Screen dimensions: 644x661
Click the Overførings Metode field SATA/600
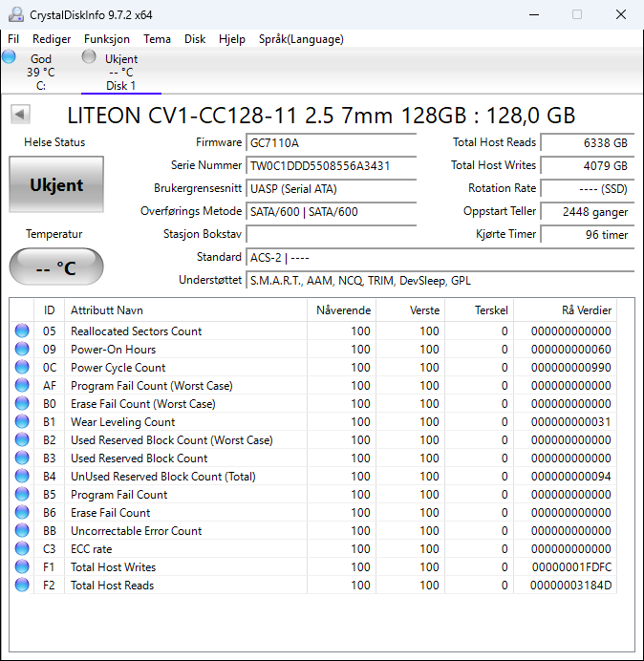[x=332, y=211]
